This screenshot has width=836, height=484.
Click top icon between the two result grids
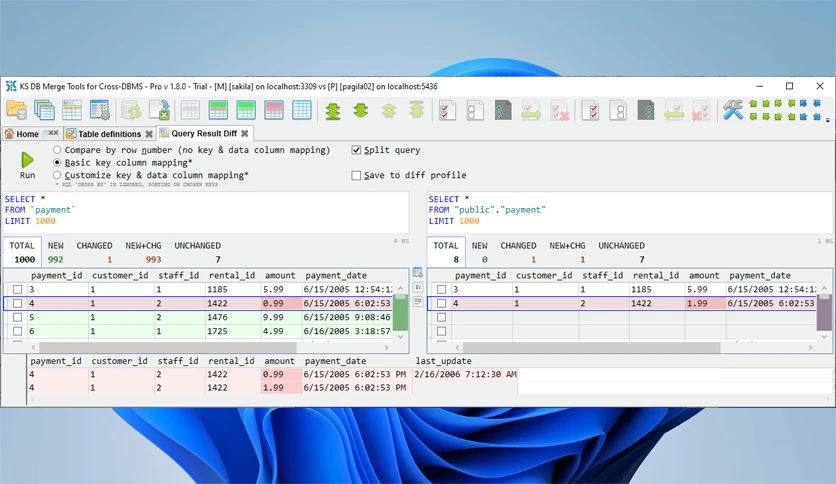418,273
